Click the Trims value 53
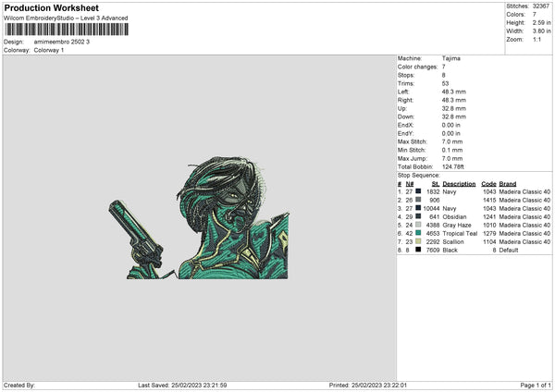The image size is (555, 392). pos(445,83)
